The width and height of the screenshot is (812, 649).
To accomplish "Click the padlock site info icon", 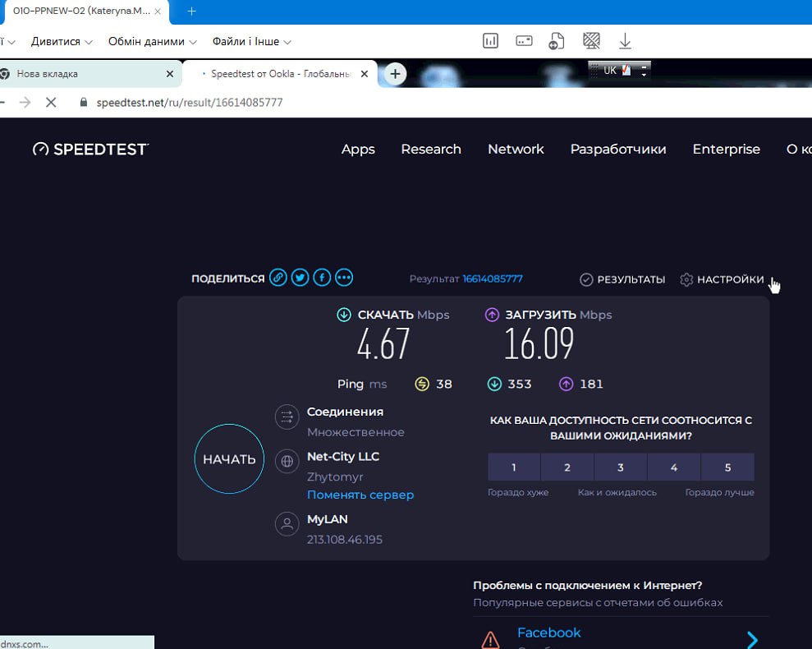I will click(x=84, y=102).
